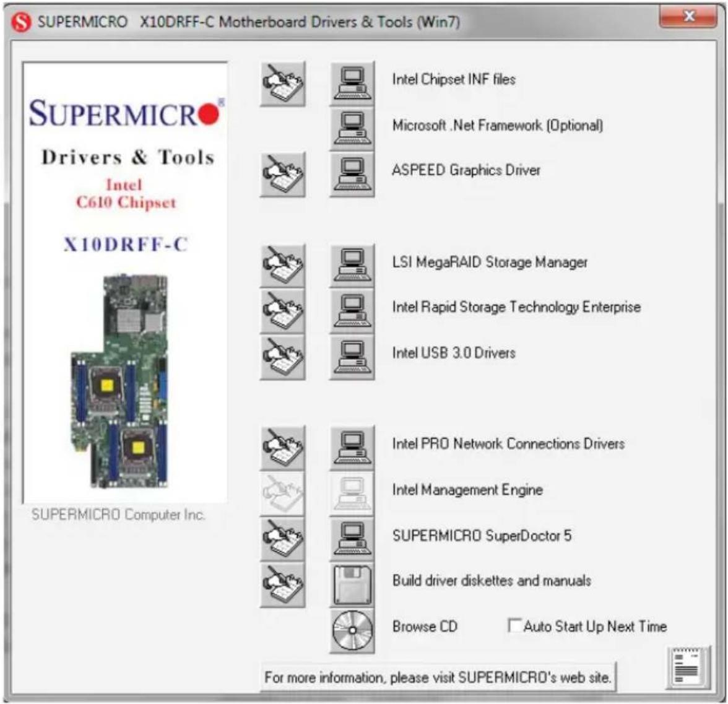728x704 pixels.
Task: Visit SUPERMICRO's web site for more information
Action: coord(438,677)
